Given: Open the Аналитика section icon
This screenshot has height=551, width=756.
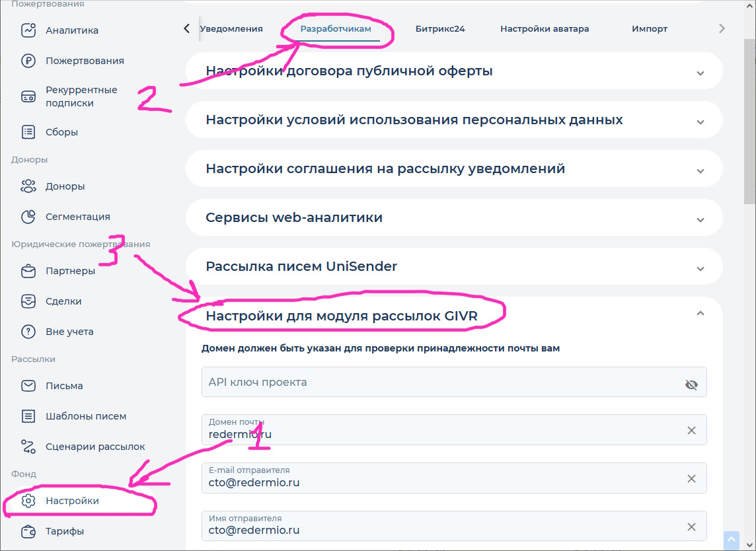Looking at the screenshot, I should coord(27,30).
